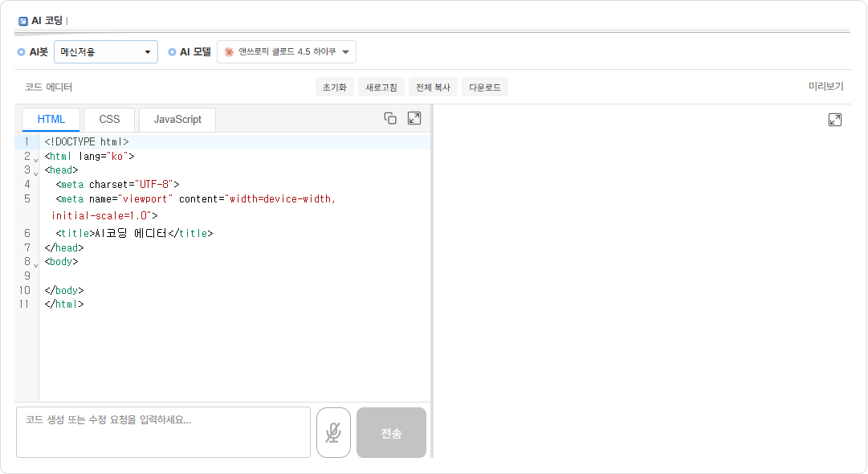Select the HTML tab
This screenshot has height=474, width=868.
point(51,119)
